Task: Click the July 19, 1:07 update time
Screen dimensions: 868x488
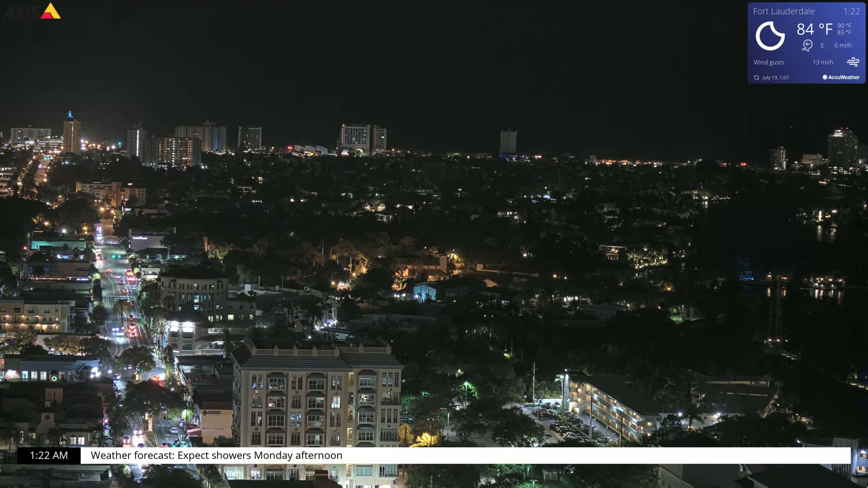Action: pos(775,77)
